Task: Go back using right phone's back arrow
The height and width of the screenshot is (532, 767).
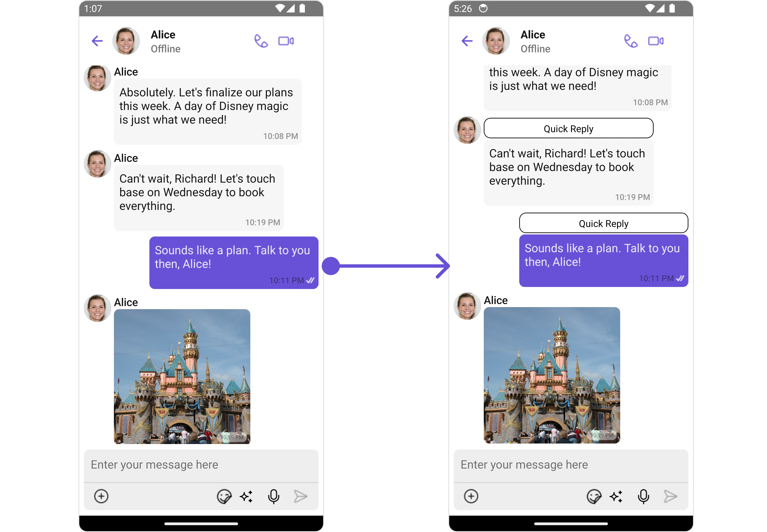Action: tap(467, 41)
